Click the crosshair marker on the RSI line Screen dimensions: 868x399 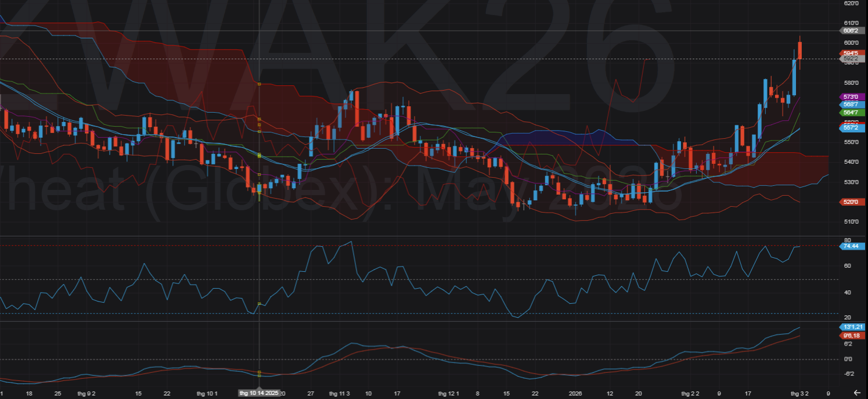(x=259, y=304)
